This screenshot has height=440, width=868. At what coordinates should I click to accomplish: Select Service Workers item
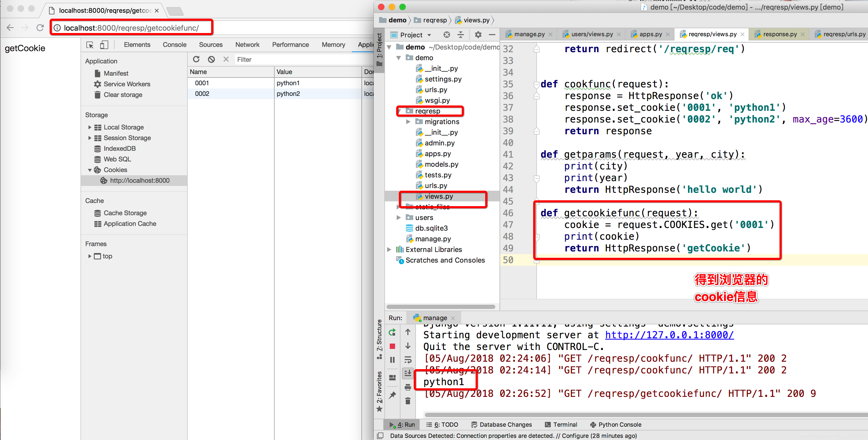tap(127, 84)
